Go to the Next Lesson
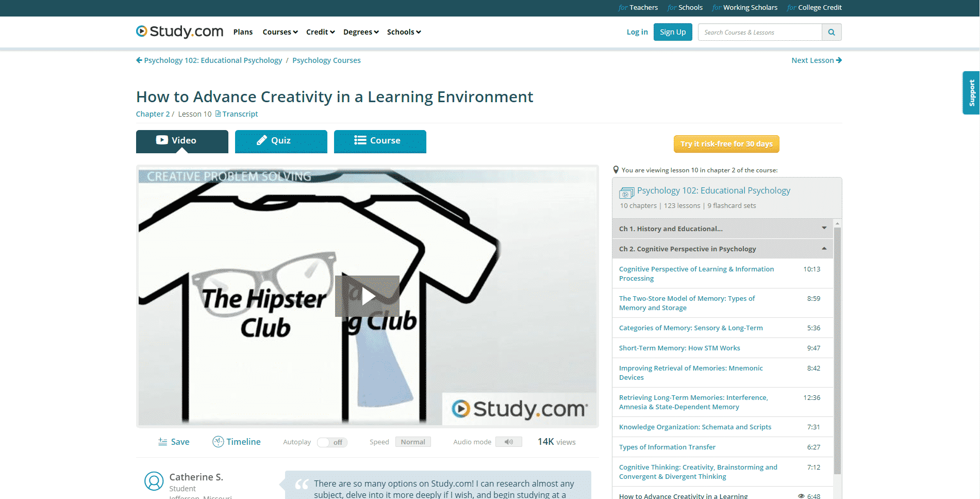This screenshot has height=499, width=980. click(817, 60)
